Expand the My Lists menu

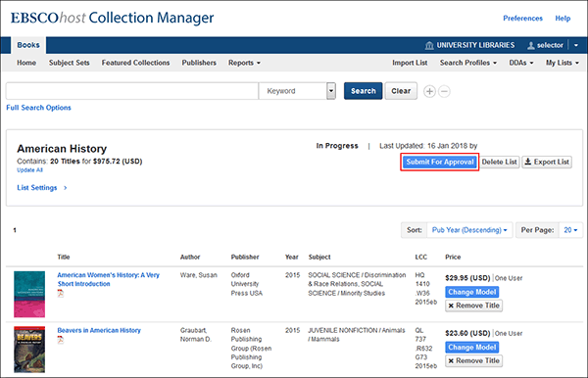tap(563, 63)
